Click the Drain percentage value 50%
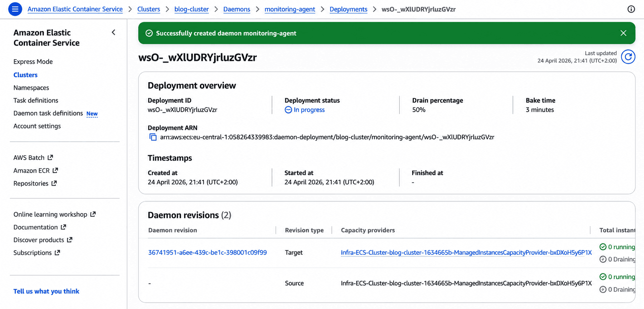 419,110
